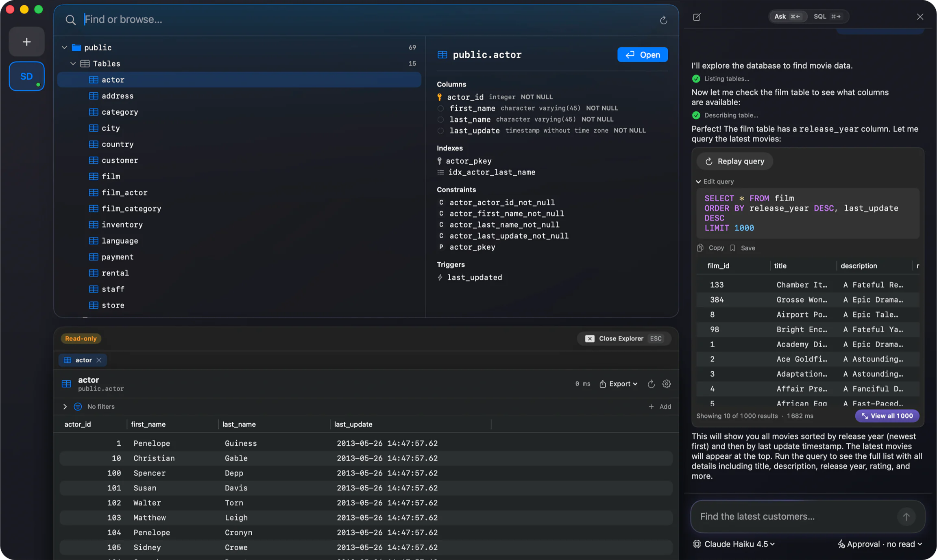Collapse the public schema
The width and height of the screenshot is (937, 560).
click(64, 48)
